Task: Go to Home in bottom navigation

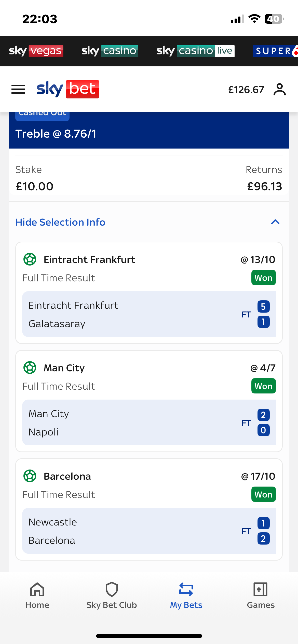Action: pyautogui.click(x=37, y=595)
